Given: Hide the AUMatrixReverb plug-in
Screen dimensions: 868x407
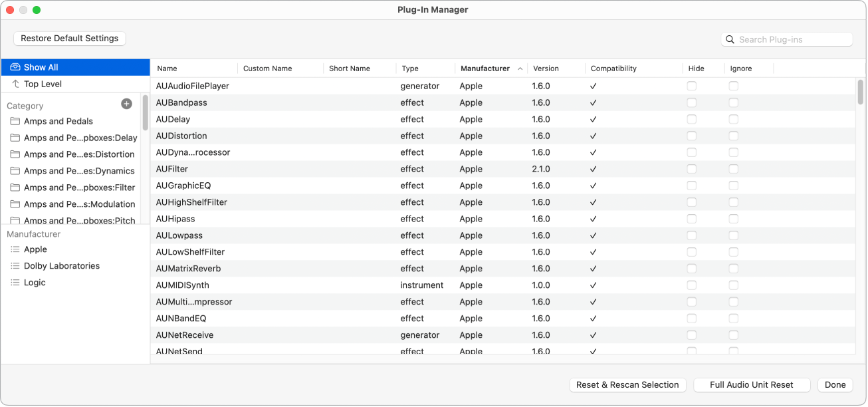Looking at the screenshot, I should click(x=691, y=269).
